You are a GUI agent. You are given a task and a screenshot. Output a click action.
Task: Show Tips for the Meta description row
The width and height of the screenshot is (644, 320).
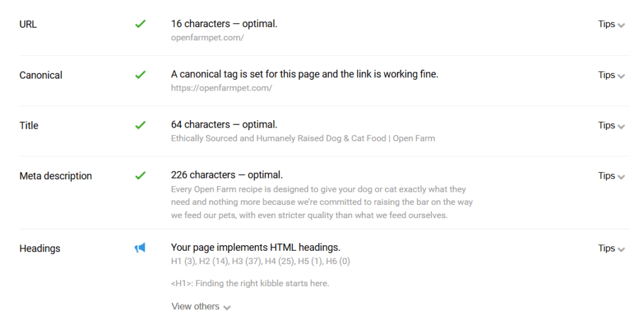611,176
